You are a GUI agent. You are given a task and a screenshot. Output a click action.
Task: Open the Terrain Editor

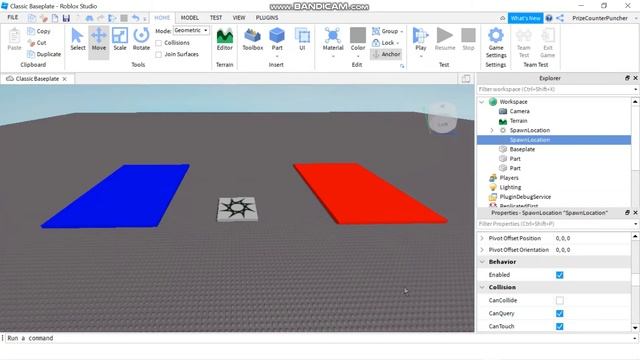pyautogui.click(x=224, y=40)
